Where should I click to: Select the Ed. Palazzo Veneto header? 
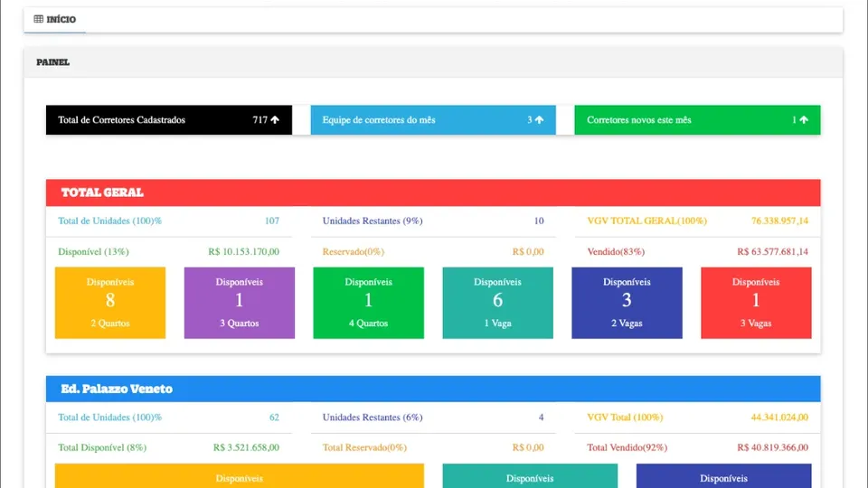coord(433,389)
